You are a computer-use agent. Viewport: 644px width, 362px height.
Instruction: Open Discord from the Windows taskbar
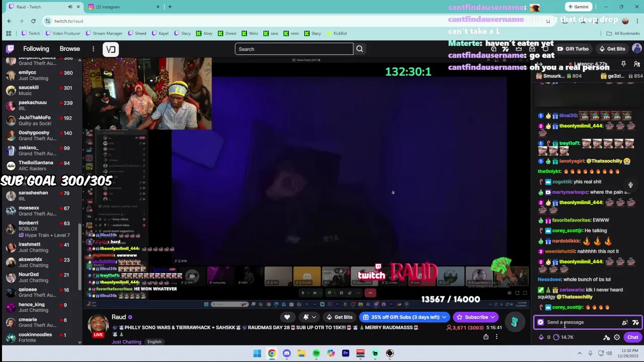pos(287,353)
